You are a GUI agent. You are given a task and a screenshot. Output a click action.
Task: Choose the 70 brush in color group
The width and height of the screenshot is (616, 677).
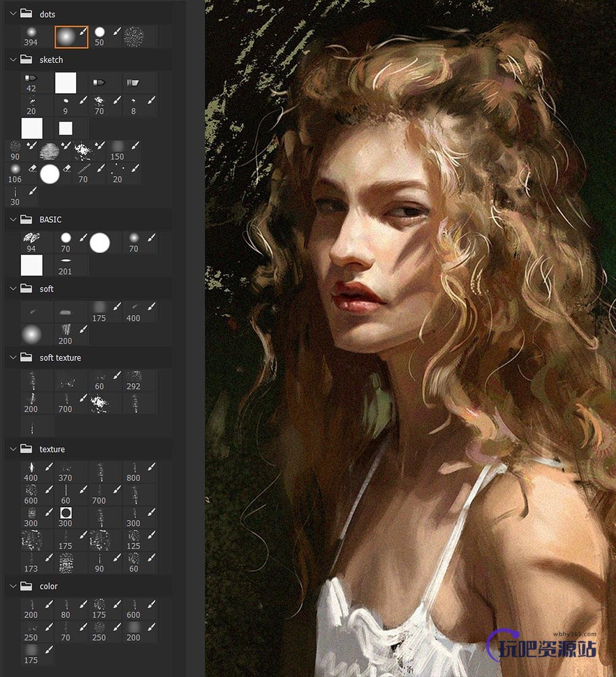tap(71, 632)
